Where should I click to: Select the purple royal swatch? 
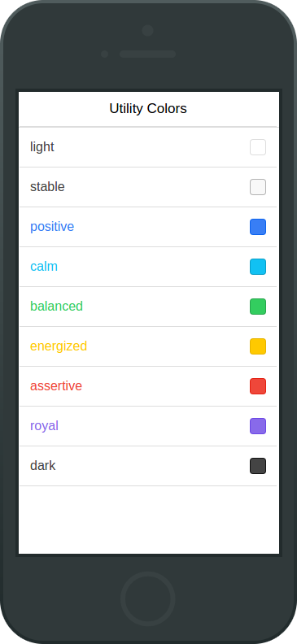pyautogui.click(x=258, y=426)
